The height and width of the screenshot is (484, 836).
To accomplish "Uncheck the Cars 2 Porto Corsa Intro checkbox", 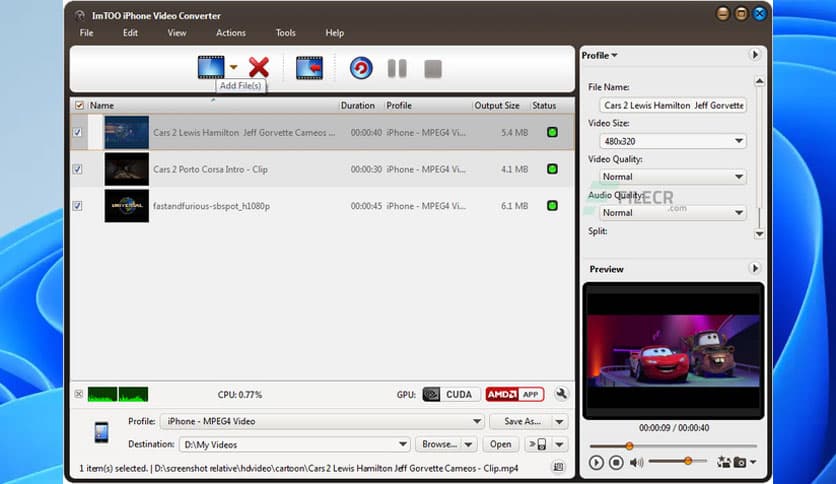I will pyautogui.click(x=78, y=169).
